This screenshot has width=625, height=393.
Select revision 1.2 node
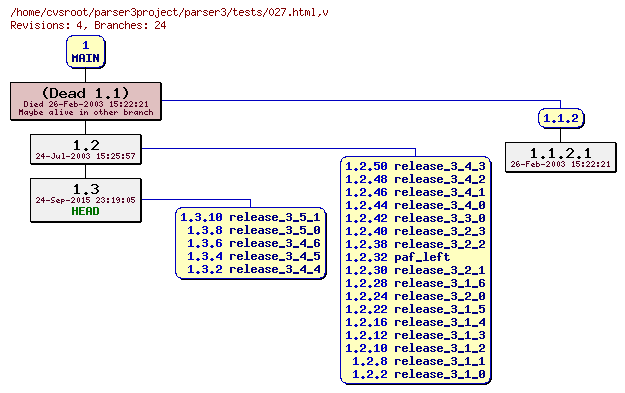tap(86, 149)
